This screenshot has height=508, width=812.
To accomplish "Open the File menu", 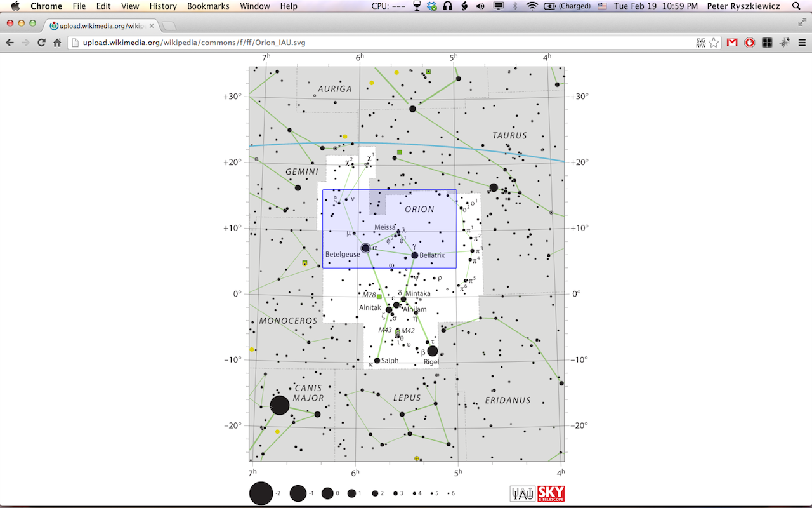I will 79,6.
